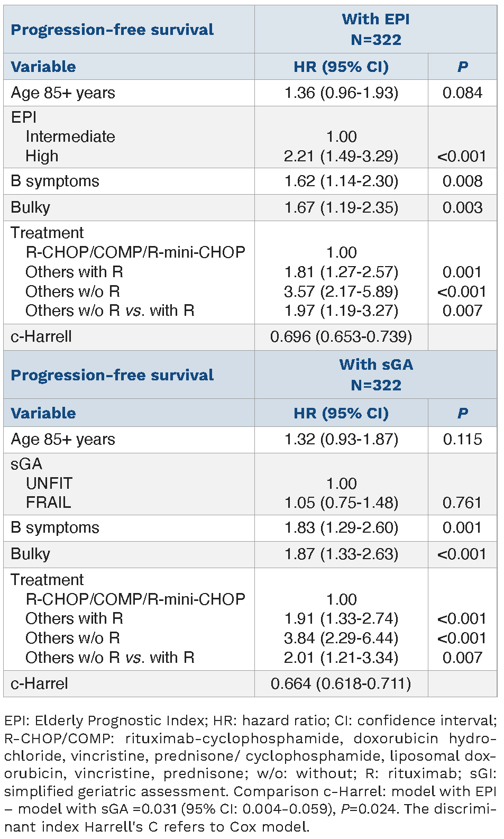Select the hazard ratio 2.21 (1.49-3.29)
Screen dimensions: 504x839
(341, 156)
